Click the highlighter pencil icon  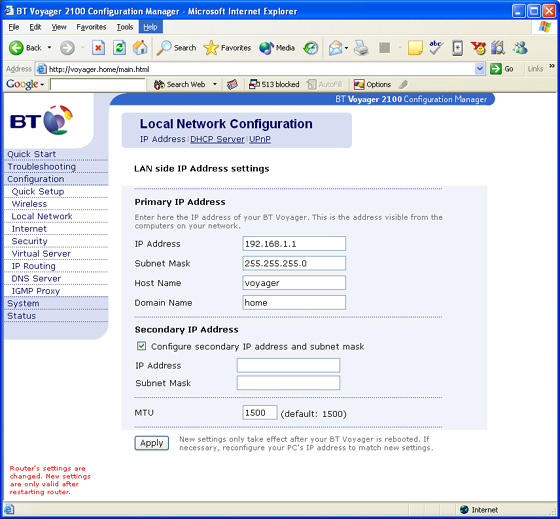click(x=403, y=84)
